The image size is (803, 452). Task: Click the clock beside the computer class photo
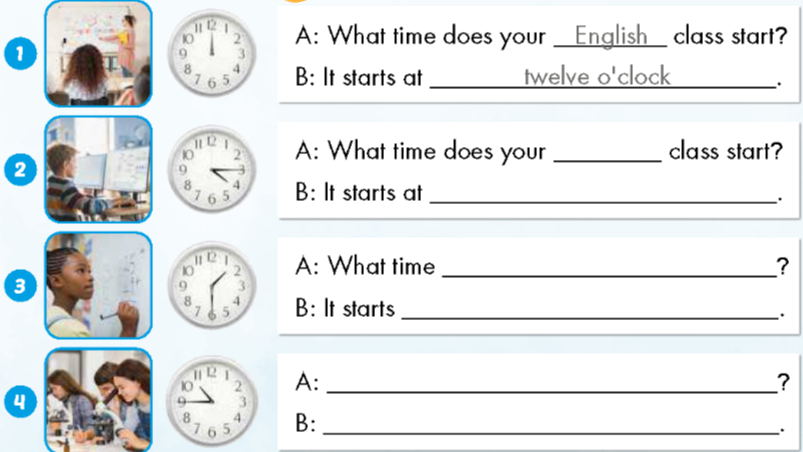coord(212,168)
